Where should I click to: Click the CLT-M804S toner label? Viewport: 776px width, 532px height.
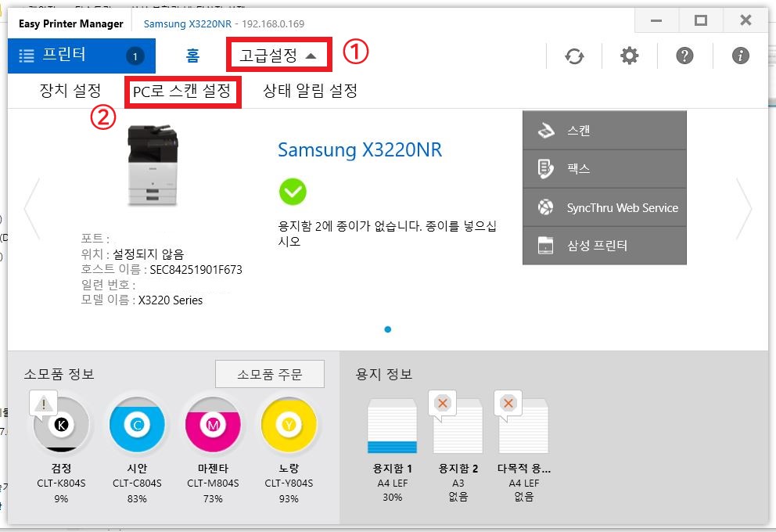(x=213, y=483)
